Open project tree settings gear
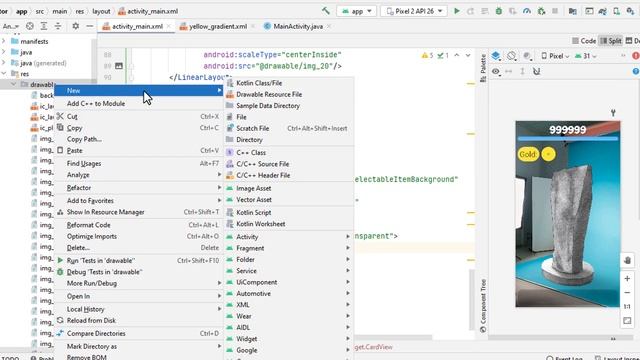 click(76, 26)
